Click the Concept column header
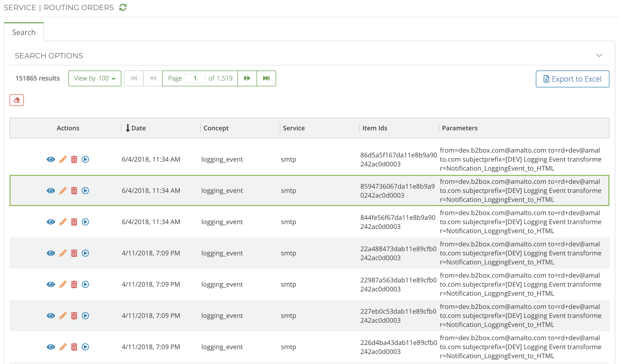This screenshot has width=619, height=364. [216, 128]
